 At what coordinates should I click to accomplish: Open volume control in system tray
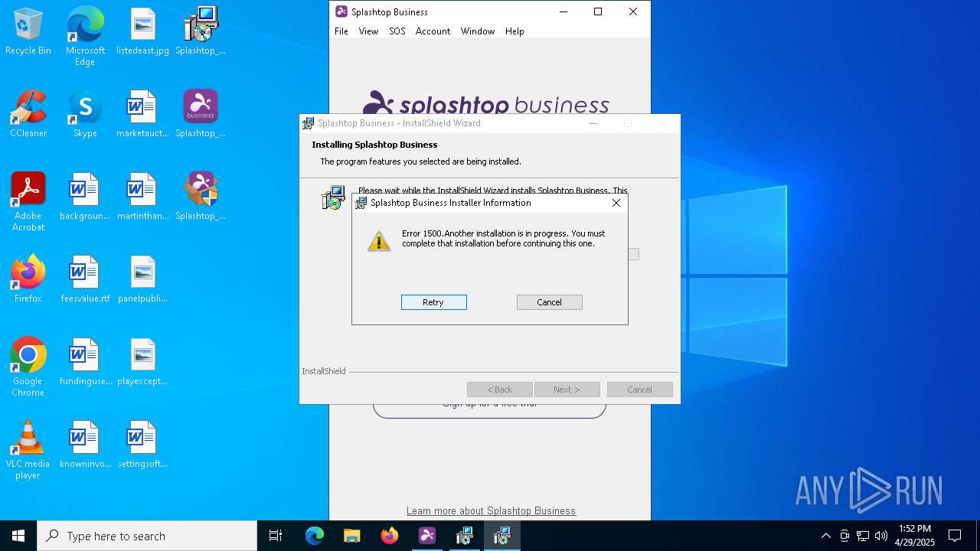881,536
